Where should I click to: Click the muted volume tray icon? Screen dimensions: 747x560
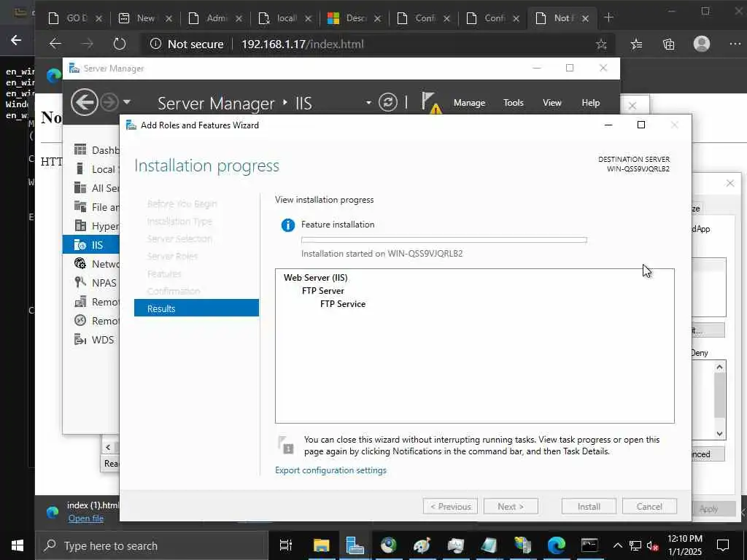[652, 545]
